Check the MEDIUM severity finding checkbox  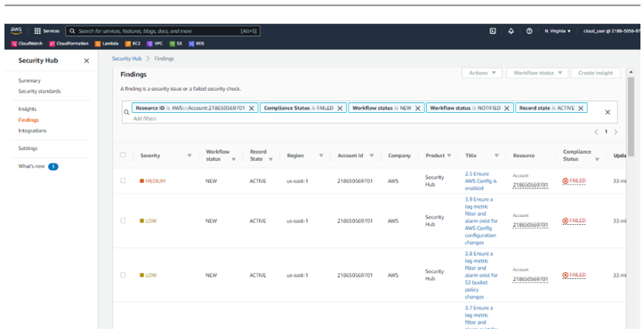[x=123, y=180]
